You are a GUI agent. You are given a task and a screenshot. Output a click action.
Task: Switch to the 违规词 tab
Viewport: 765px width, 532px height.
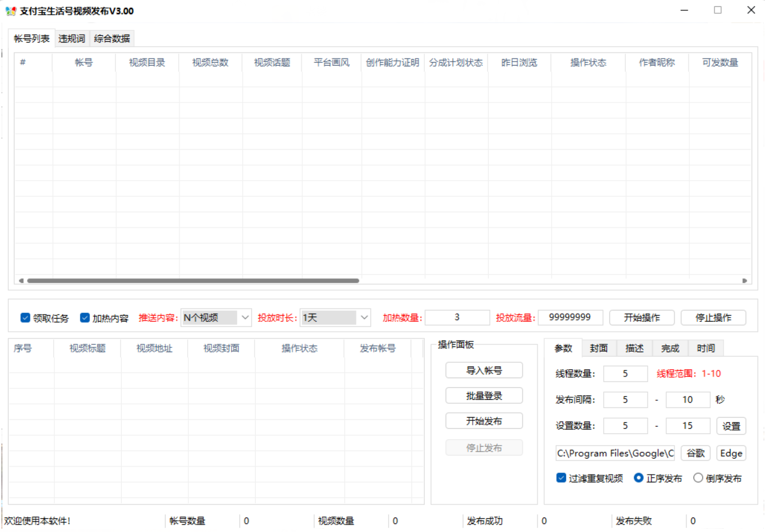(71, 39)
